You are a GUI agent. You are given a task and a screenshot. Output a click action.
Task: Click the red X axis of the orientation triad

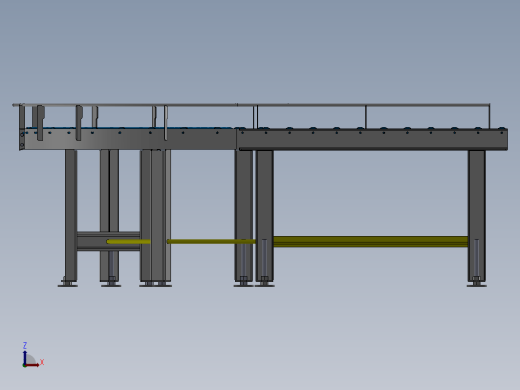point(32,365)
